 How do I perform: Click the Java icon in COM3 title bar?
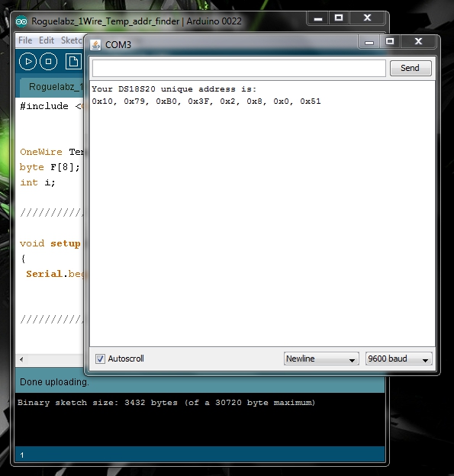coord(95,45)
